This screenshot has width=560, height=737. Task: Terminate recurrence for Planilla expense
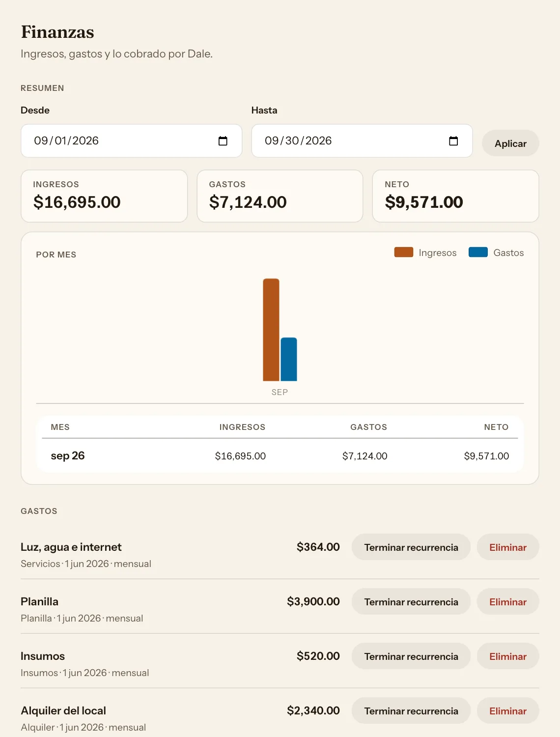tap(411, 602)
